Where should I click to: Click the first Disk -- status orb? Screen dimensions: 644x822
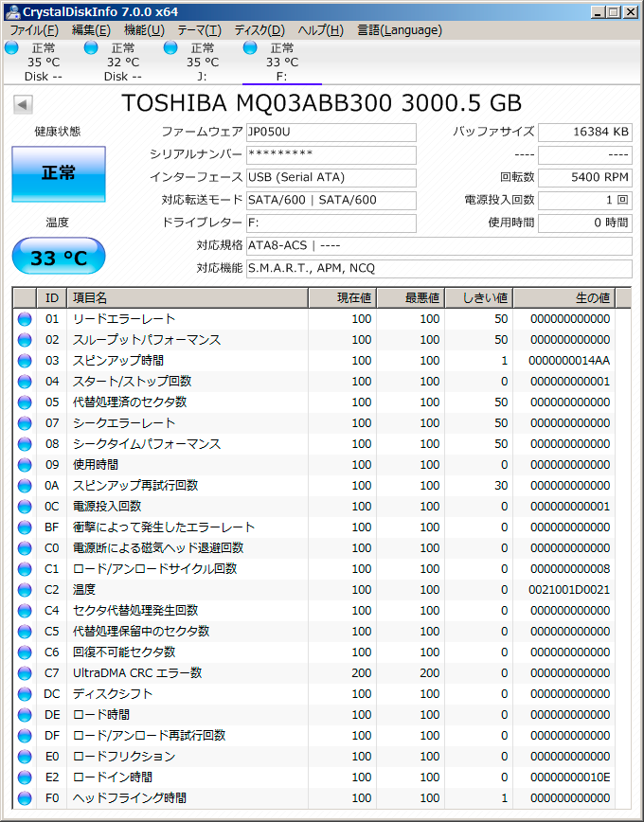[11, 47]
